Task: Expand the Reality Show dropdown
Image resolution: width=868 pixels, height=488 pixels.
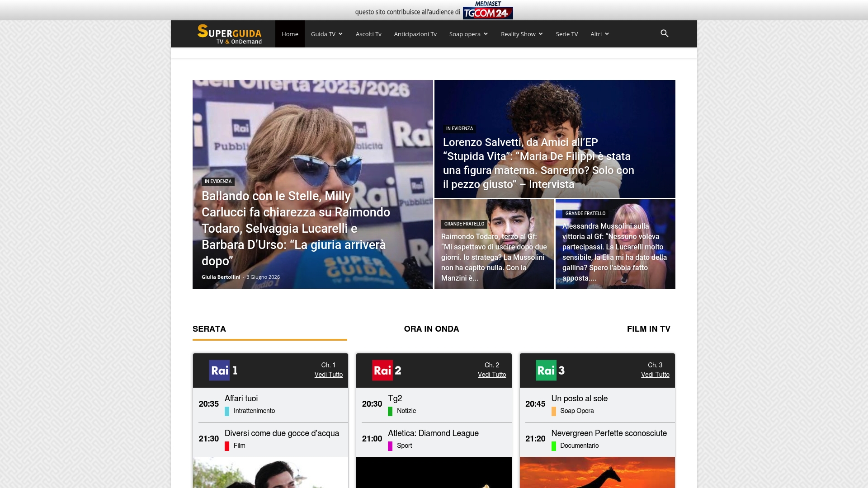Action: pos(522,34)
